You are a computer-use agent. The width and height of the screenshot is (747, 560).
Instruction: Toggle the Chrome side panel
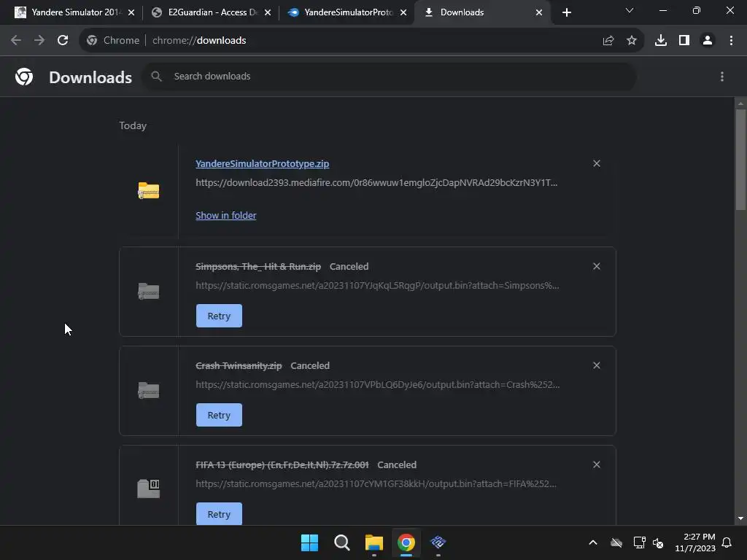click(x=684, y=41)
